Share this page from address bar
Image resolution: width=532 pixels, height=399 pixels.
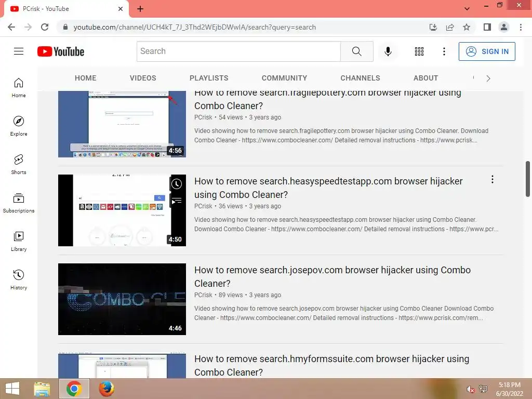pos(450,27)
